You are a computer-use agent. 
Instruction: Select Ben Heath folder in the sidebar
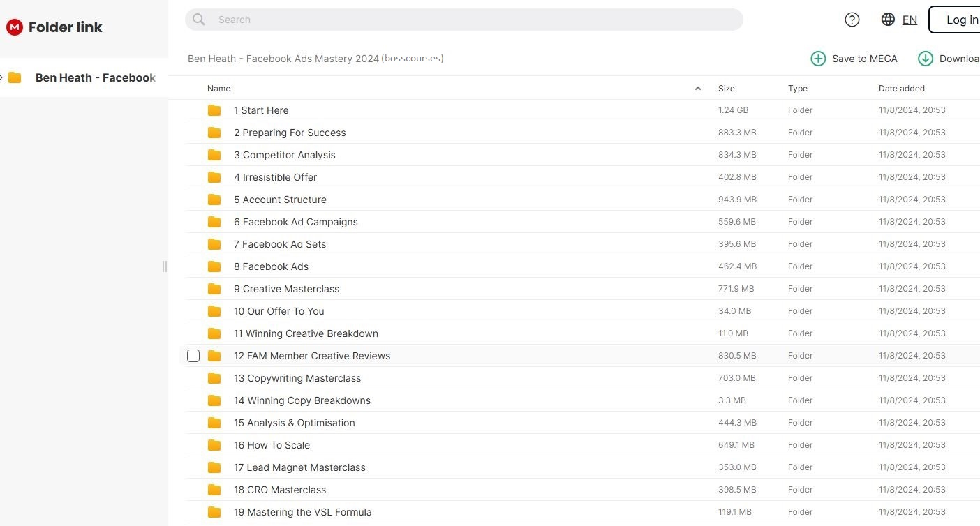pos(95,77)
